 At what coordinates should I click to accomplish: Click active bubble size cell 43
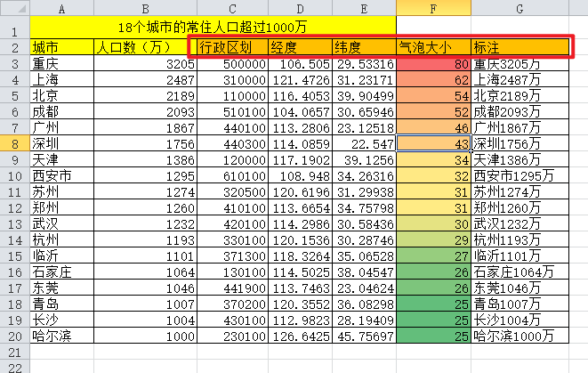433,143
